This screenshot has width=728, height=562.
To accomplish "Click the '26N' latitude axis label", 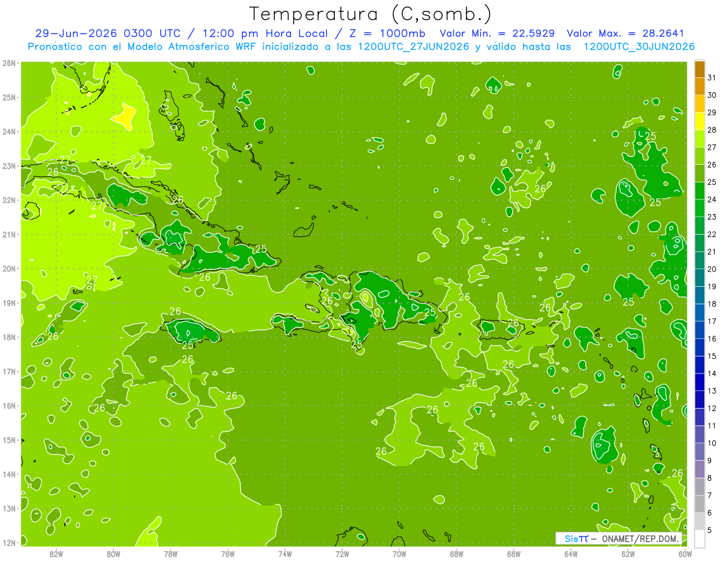I will click(x=8, y=63).
